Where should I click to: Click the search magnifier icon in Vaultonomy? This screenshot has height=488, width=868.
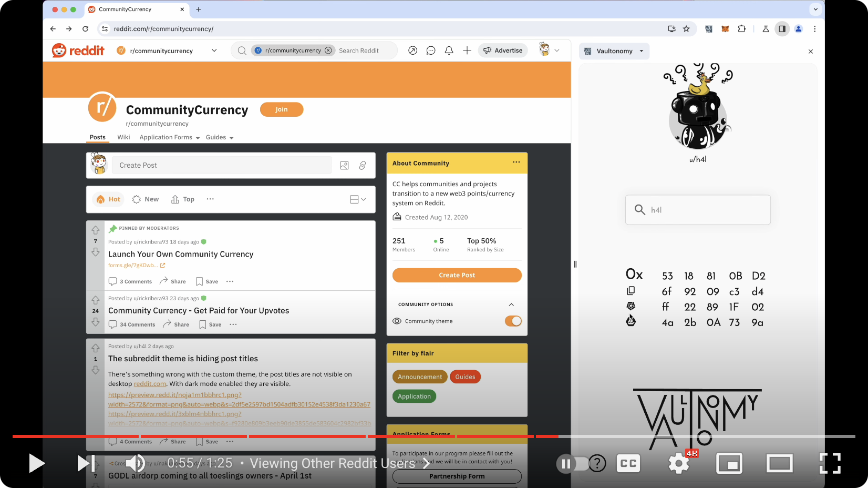coord(640,210)
